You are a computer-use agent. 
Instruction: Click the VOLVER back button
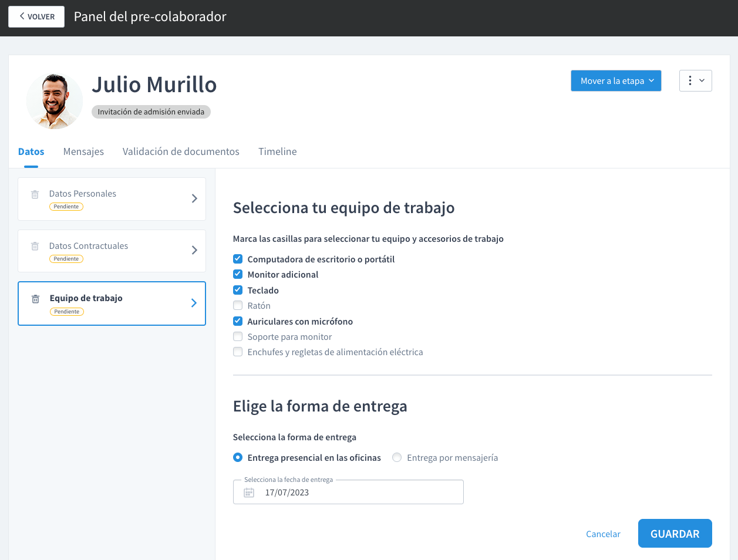pyautogui.click(x=36, y=16)
